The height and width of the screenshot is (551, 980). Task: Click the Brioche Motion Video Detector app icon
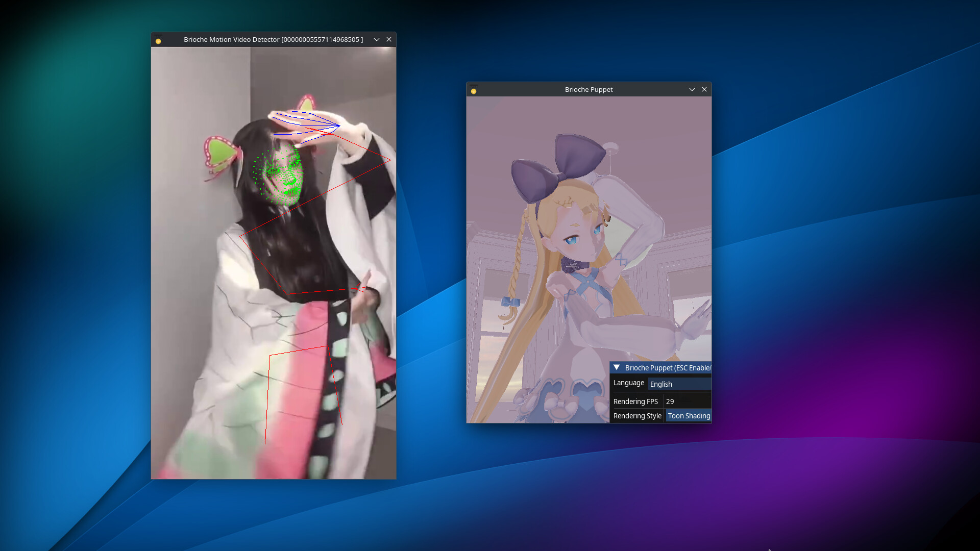pos(158,39)
